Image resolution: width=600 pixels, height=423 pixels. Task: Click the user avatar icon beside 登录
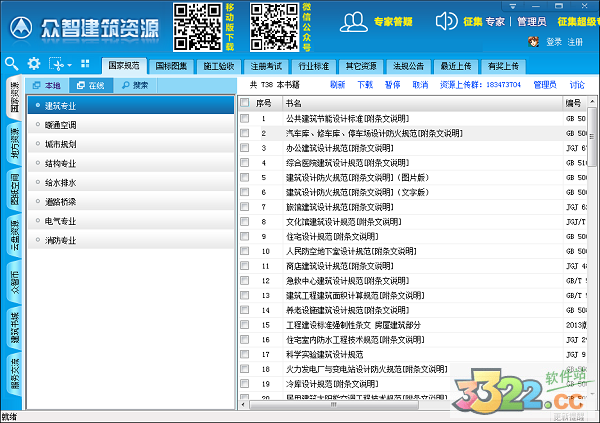(x=535, y=41)
